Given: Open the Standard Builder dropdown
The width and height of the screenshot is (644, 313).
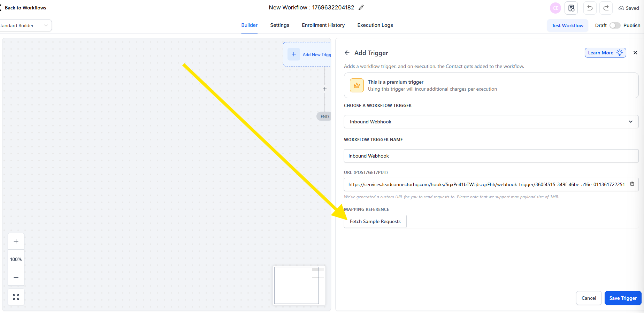Looking at the screenshot, I should coord(24,25).
